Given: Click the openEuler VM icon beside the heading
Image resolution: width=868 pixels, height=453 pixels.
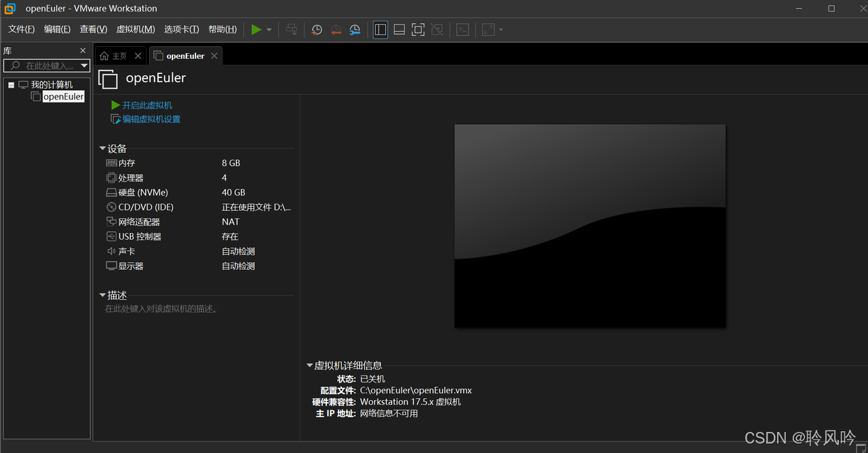Looking at the screenshot, I should pyautogui.click(x=108, y=79).
